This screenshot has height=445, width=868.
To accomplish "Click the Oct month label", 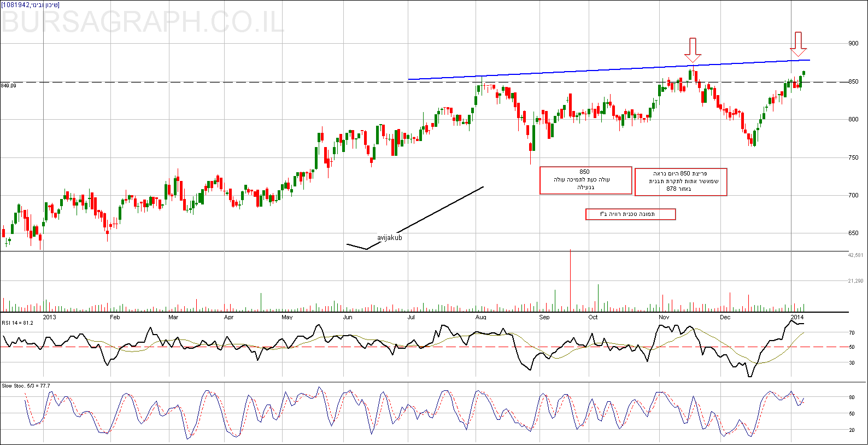I will (593, 317).
